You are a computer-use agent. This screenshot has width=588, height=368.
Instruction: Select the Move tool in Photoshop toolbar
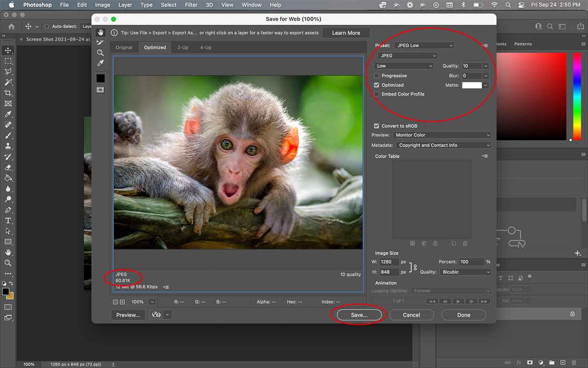[x=8, y=50]
